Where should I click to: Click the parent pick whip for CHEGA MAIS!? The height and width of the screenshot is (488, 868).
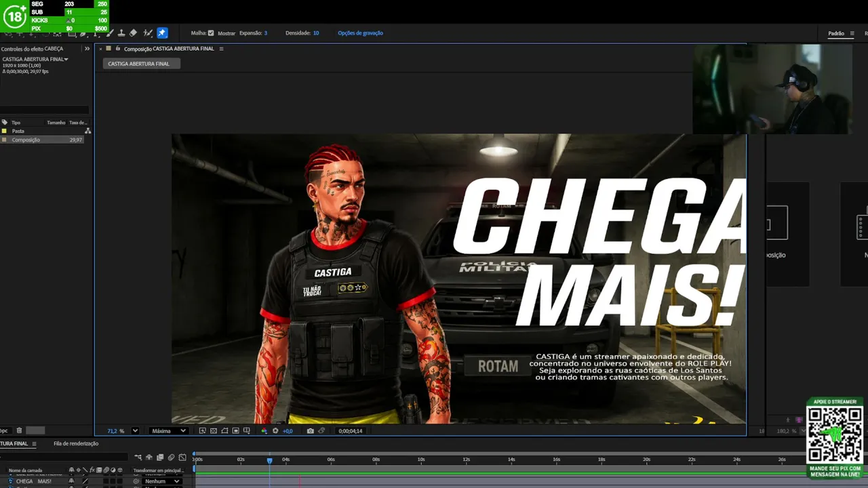pos(136,481)
